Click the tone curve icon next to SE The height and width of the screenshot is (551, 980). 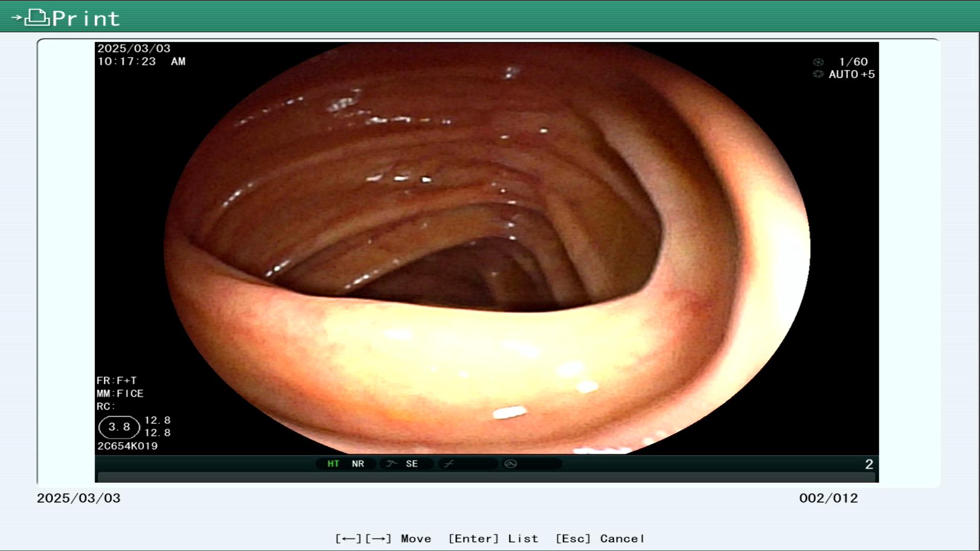tap(391, 464)
